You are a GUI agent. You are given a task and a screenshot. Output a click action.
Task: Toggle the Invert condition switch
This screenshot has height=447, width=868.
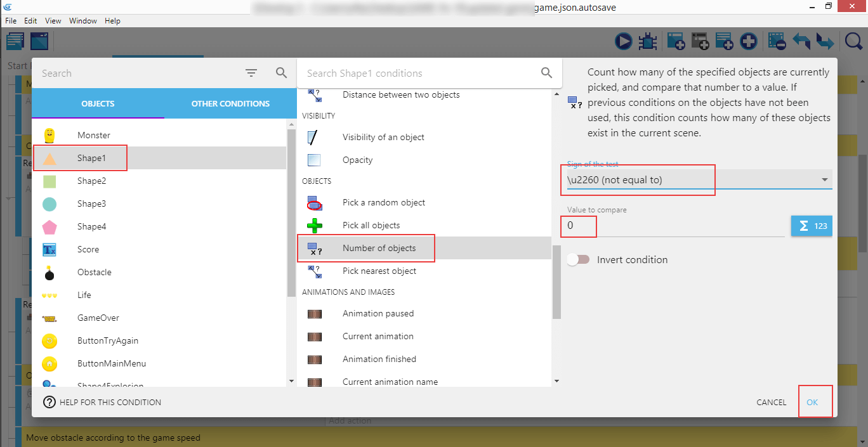[x=578, y=260]
